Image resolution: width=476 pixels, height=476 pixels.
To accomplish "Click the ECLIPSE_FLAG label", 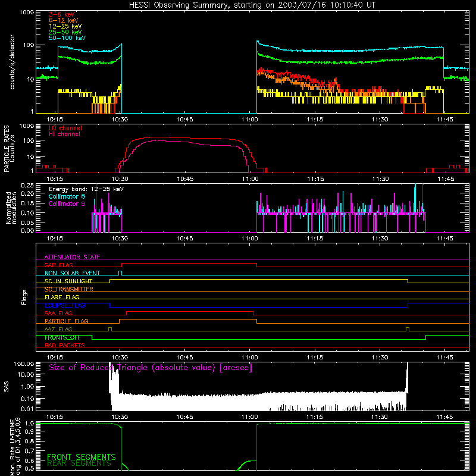I will coord(65,305).
